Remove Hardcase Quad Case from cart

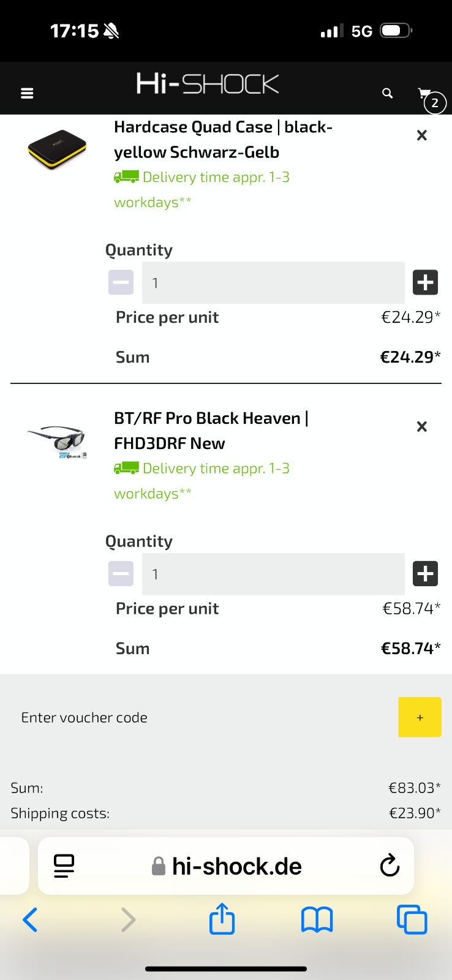pos(421,135)
